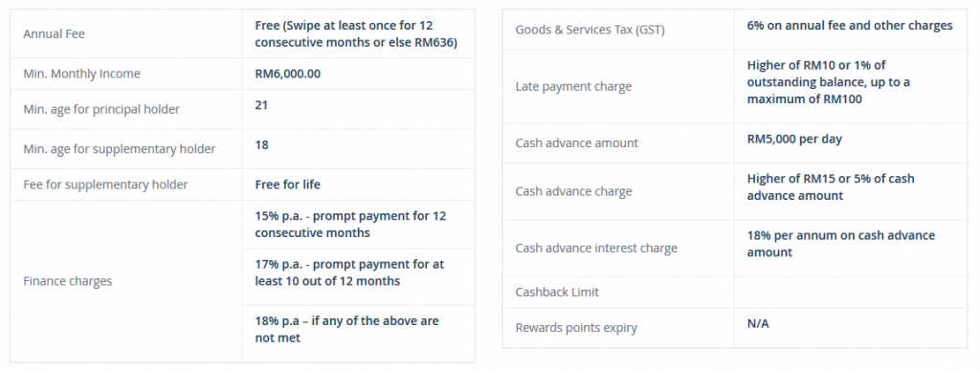The height and width of the screenshot is (370, 980).
Task: Click the 15% p.a. prompt payment text
Action: (350, 224)
